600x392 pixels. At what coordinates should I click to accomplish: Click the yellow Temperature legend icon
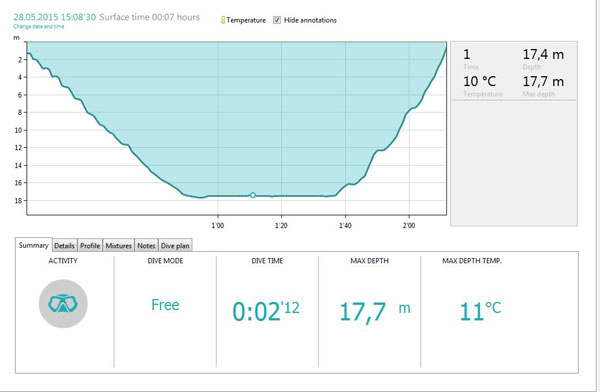pyautogui.click(x=223, y=20)
